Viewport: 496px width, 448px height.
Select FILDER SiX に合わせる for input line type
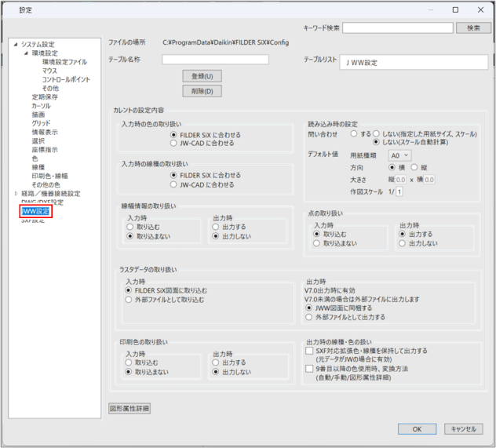point(174,175)
